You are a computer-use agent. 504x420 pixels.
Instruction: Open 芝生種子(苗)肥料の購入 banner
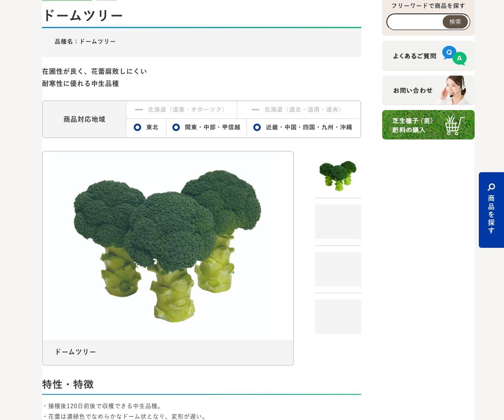pos(428,125)
